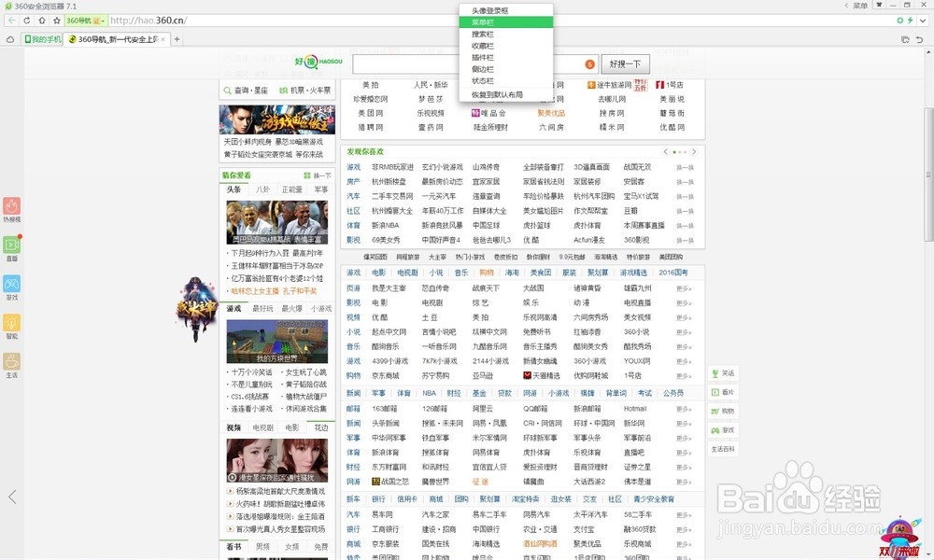Click 换一下 in 猜你爱看 header
Screen dimensions: 934x560
[x=318, y=175]
